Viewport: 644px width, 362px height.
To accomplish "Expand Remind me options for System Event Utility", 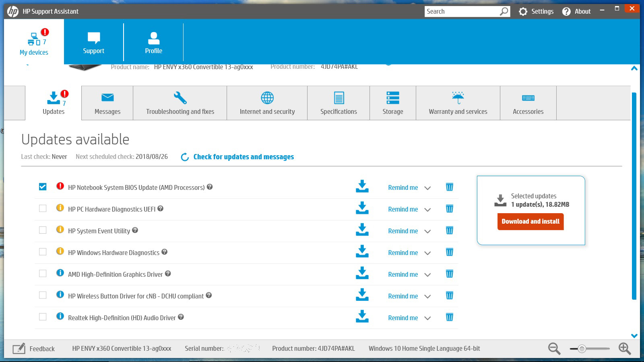I will click(427, 231).
